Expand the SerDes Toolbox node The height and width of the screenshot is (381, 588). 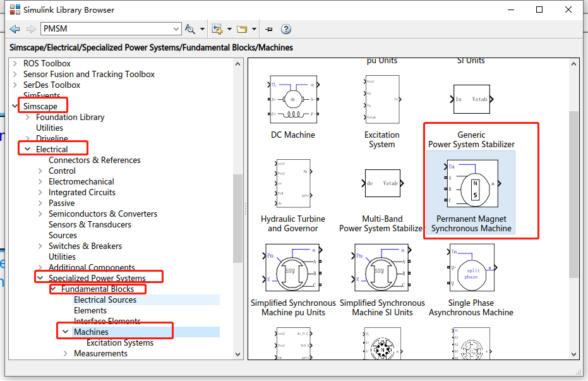point(15,85)
